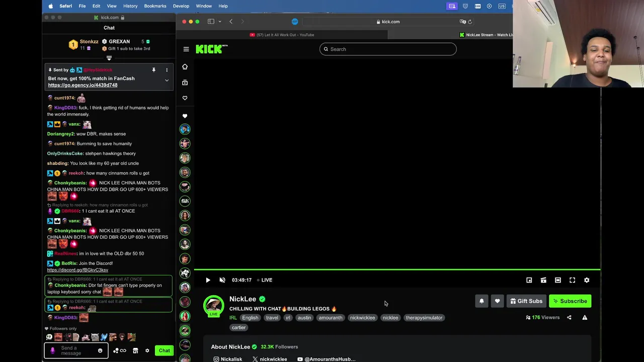Open the discord.gg invite link
This screenshot has height=362, width=644.
tap(77, 270)
